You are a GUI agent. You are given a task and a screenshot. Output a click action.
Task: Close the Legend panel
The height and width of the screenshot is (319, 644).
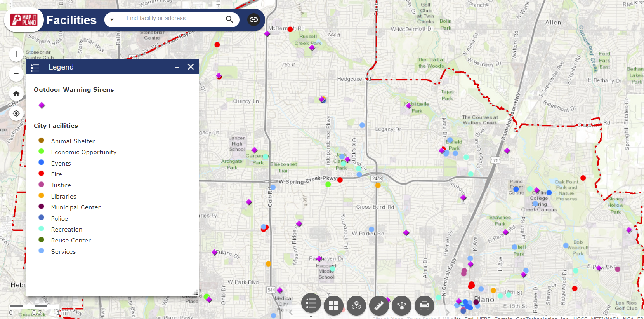pos(191,67)
